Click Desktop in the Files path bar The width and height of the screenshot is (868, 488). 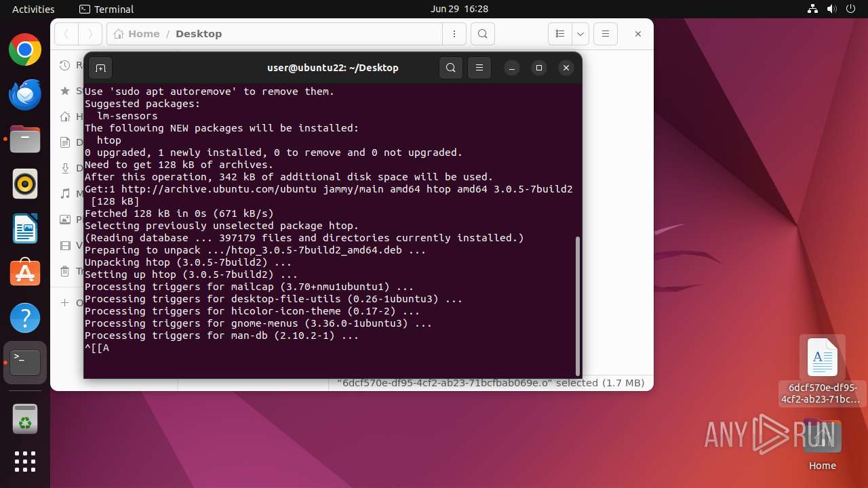click(x=199, y=34)
